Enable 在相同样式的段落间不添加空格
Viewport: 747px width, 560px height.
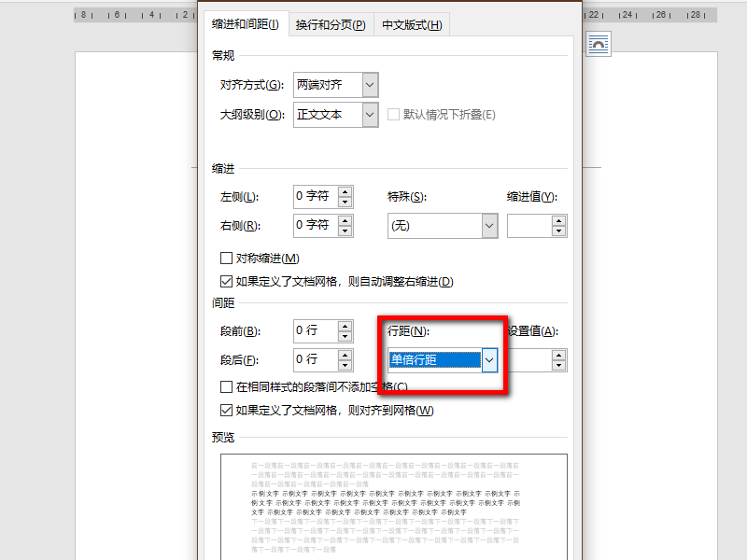point(226,385)
